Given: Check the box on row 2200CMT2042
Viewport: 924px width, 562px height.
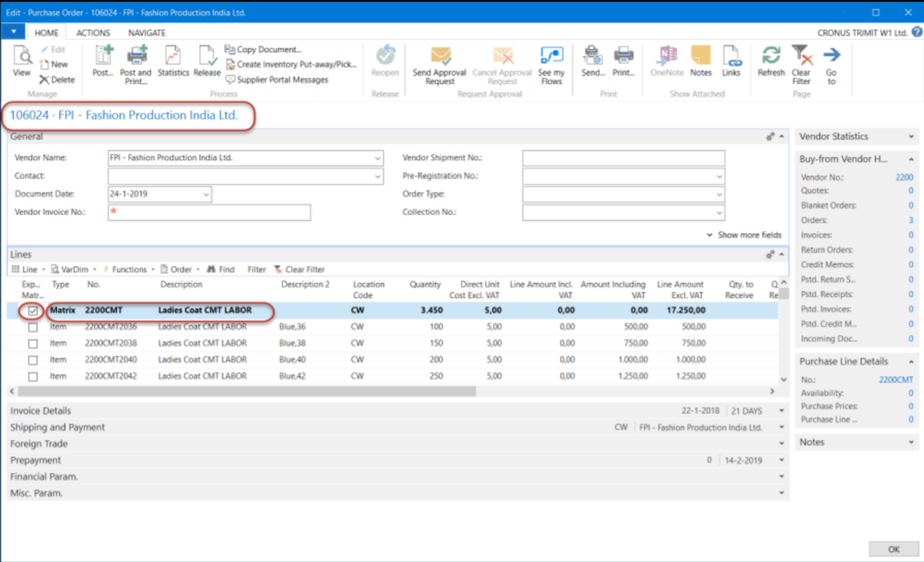Looking at the screenshot, I should [33, 376].
